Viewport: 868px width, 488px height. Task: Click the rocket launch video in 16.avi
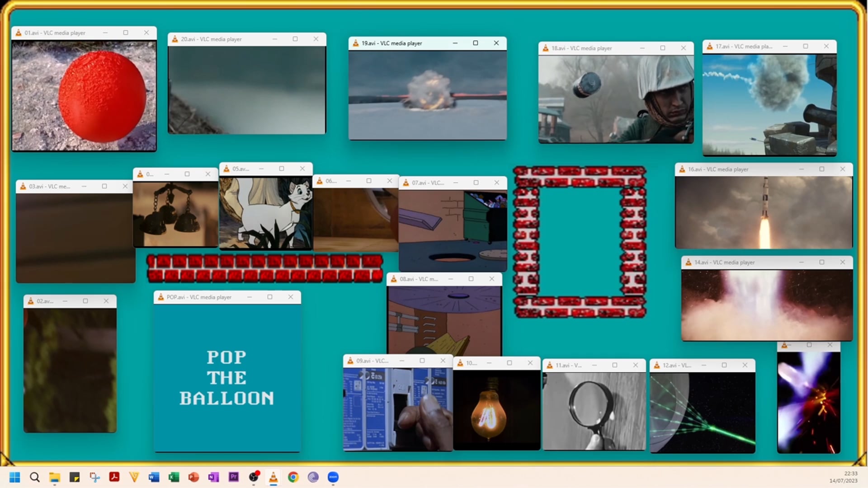[764, 212]
